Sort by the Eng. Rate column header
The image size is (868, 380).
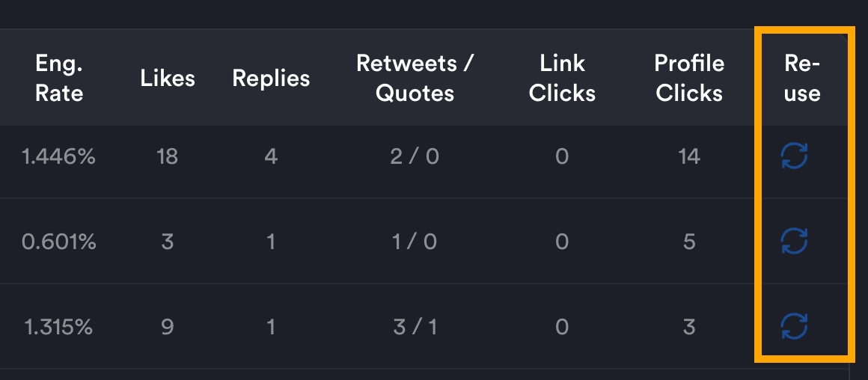pos(59,78)
